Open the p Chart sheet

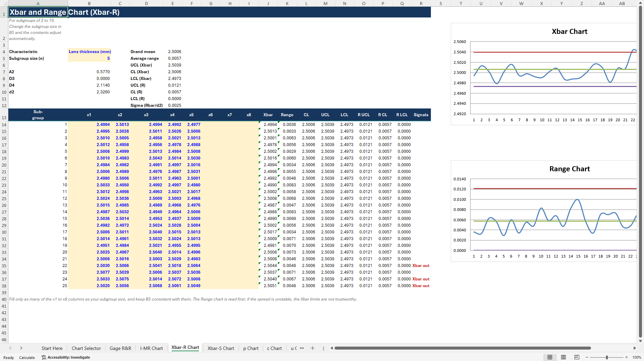[251, 348]
